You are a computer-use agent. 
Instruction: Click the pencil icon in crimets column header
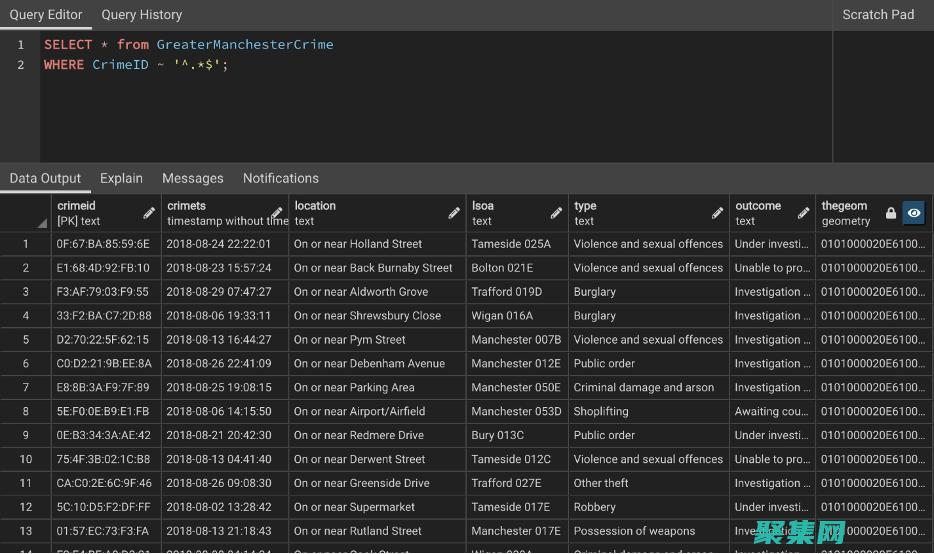[x=277, y=213]
